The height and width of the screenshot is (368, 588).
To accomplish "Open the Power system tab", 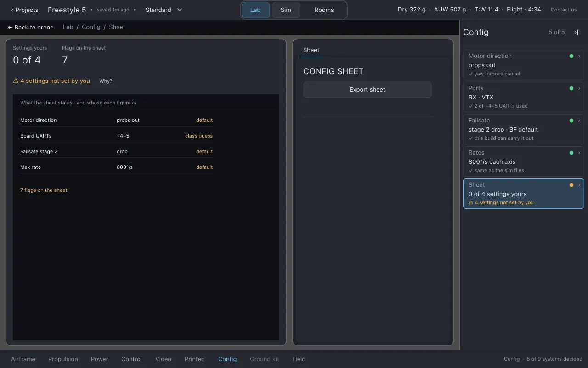I will pos(100,359).
